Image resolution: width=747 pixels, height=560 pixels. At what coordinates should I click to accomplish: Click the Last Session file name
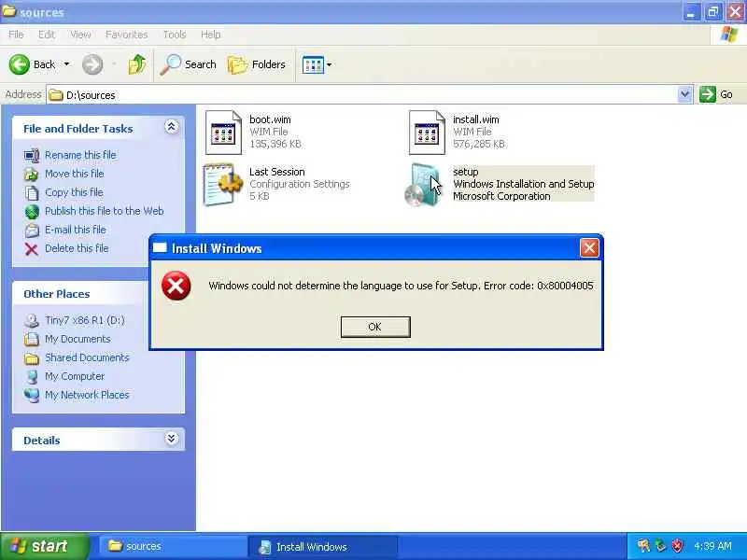(x=276, y=172)
